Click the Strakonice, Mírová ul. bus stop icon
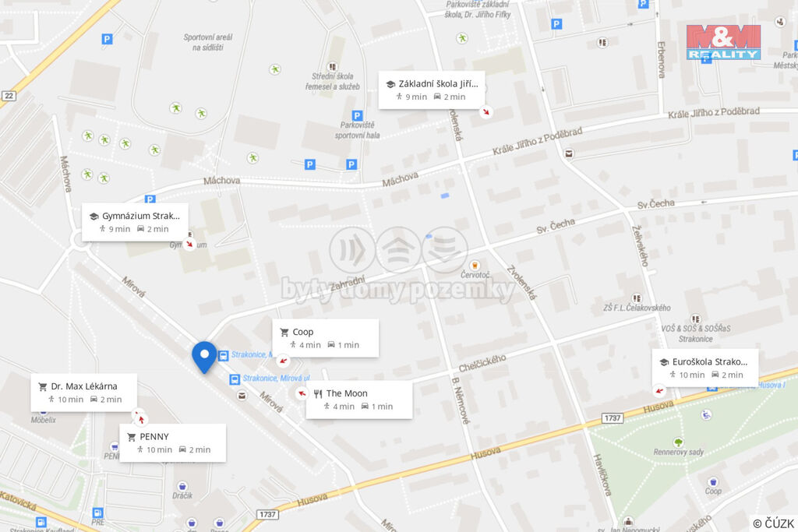The width and height of the screenshot is (798, 532). [234, 379]
